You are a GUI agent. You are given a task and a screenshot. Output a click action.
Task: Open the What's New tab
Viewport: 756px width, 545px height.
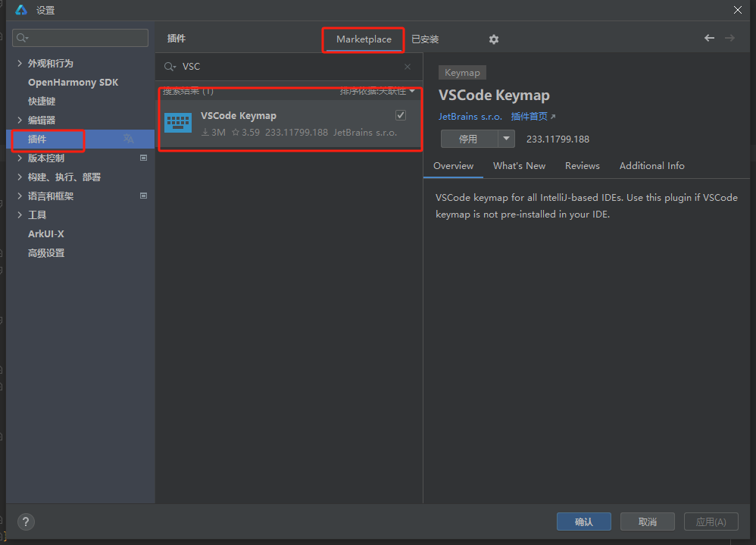click(519, 166)
